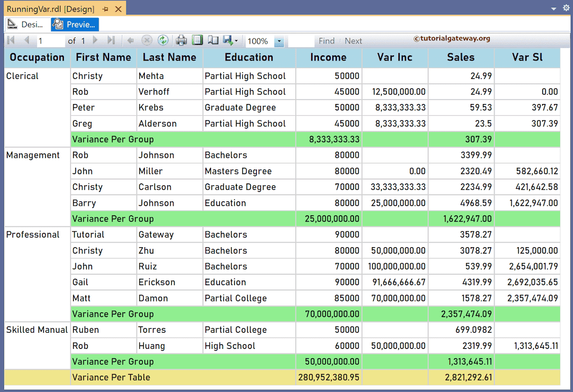Click the Back to parent report arrow

click(x=130, y=40)
